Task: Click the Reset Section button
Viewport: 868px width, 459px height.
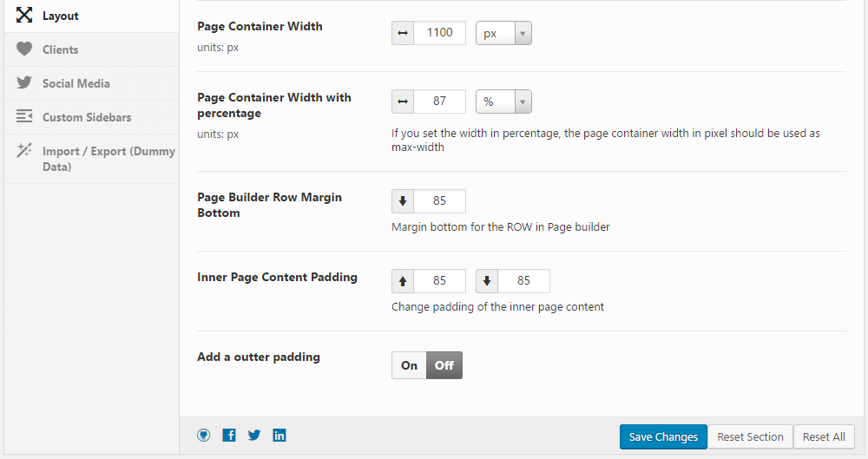Action: [750, 436]
